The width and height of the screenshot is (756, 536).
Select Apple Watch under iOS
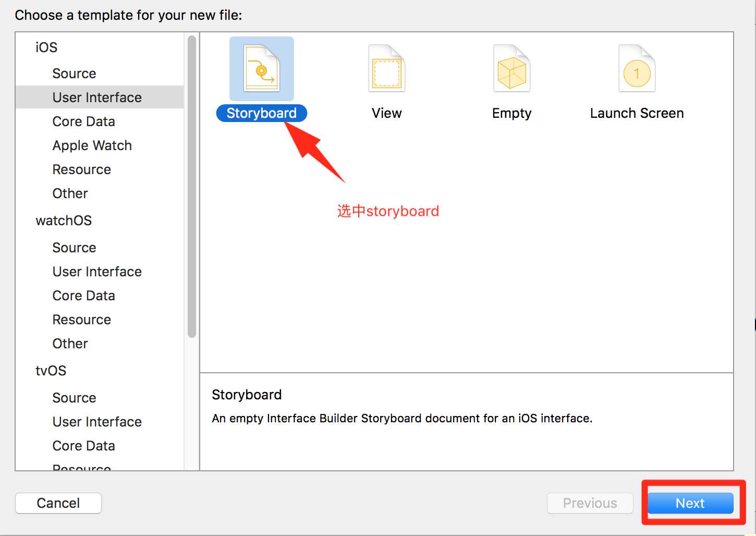click(x=92, y=145)
